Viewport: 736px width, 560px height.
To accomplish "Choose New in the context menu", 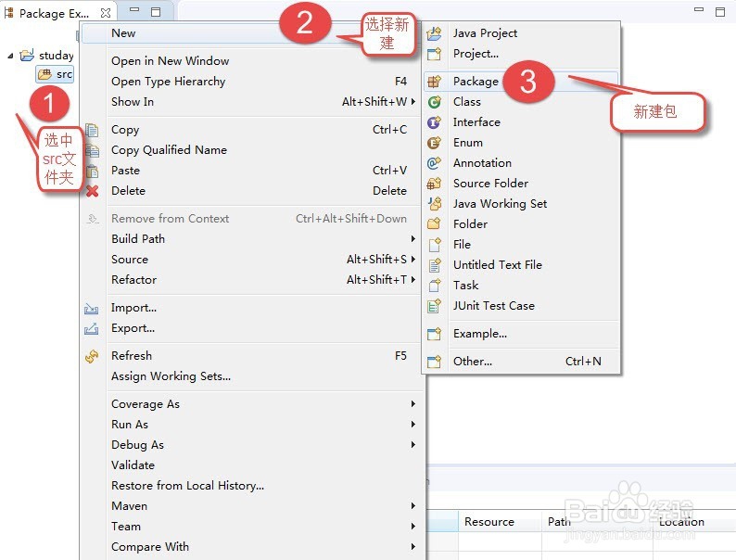I will coord(251,33).
